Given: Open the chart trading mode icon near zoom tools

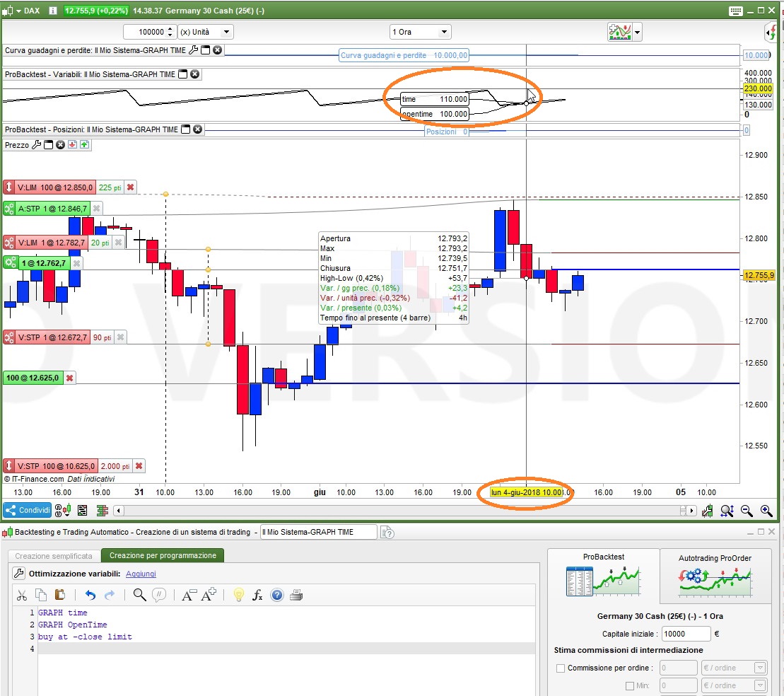Looking at the screenshot, I should pos(708,511).
